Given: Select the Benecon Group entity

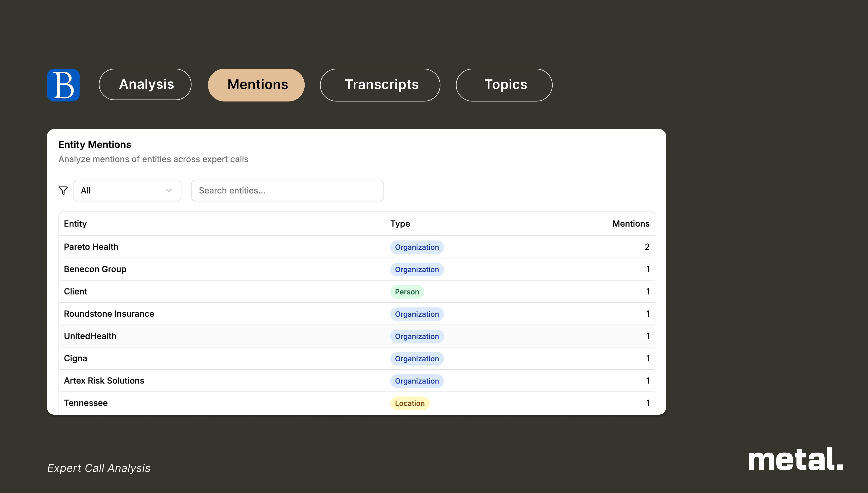Looking at the screenshot, I should coord(95,269).
